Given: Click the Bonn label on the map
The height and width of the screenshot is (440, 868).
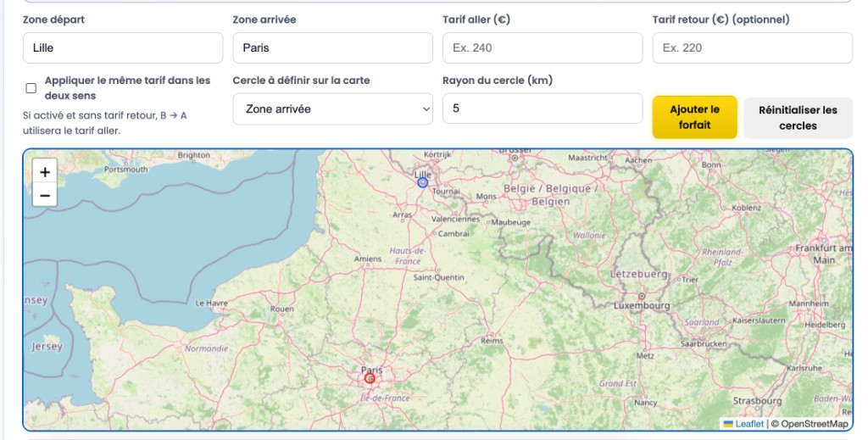Looking at the screenshot, I should 711,164.
